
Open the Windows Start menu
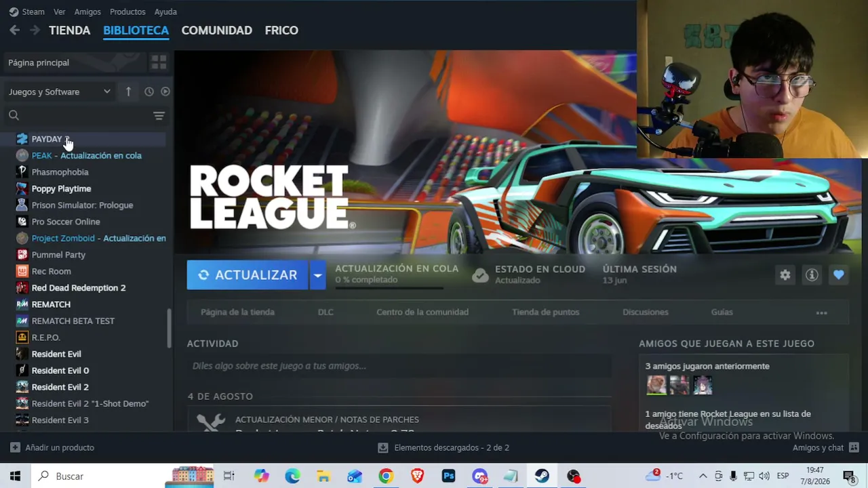point(16,476)
